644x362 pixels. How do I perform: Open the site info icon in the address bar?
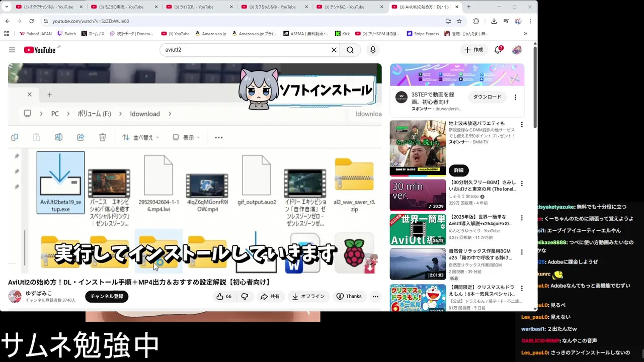(x=46, y=21)
